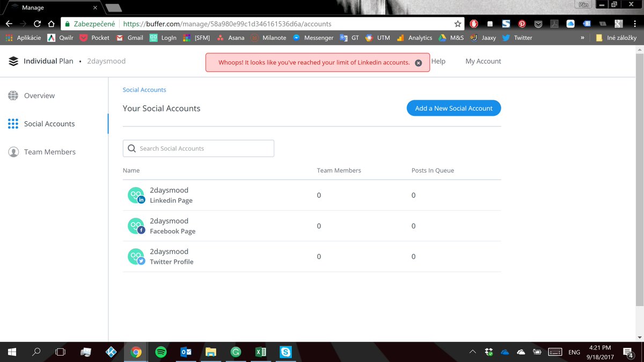Open the Analytics bookmark
The image size is (644, 362).
click(x=414, y=38)
